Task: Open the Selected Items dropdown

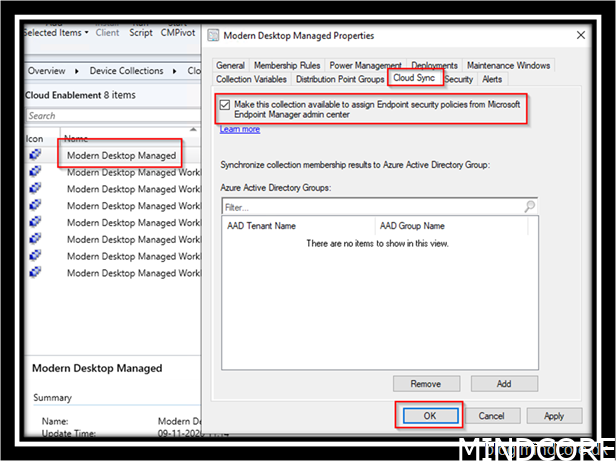Action: (56, 32)
